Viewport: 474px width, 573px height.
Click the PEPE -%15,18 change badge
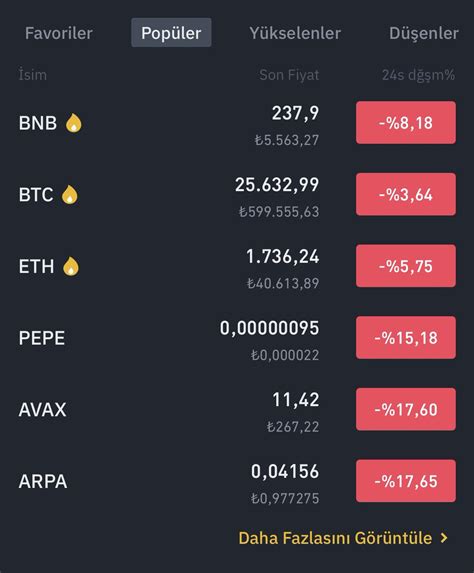click(406, 337)
